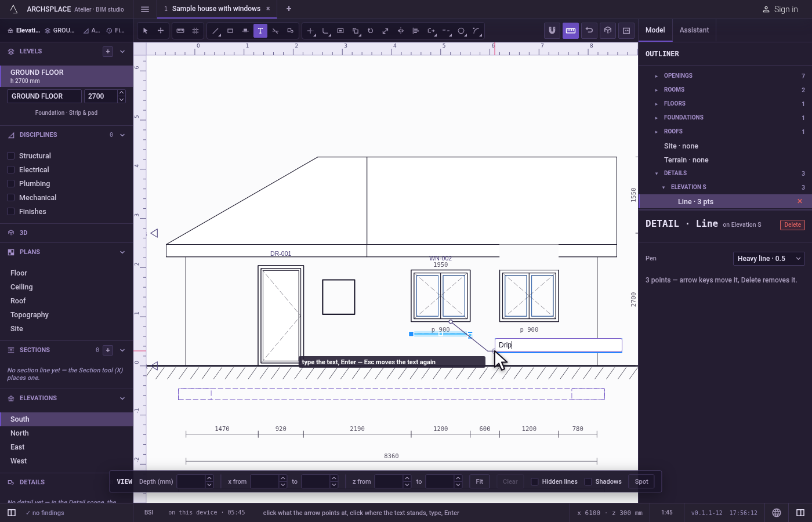Open the Pen Heavy line dropdown
The width and height of the screenshot is (812, 522).
769,259
